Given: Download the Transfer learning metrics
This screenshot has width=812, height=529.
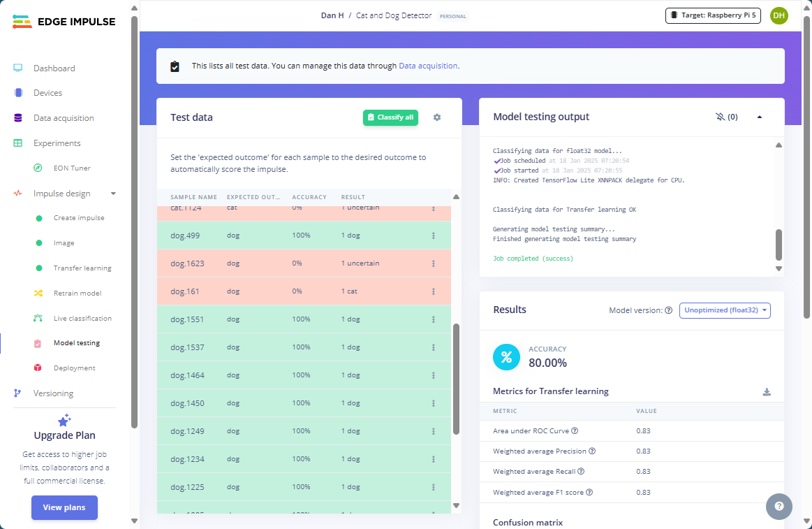Looking at the screenshot, I should (x=767, y=392).
